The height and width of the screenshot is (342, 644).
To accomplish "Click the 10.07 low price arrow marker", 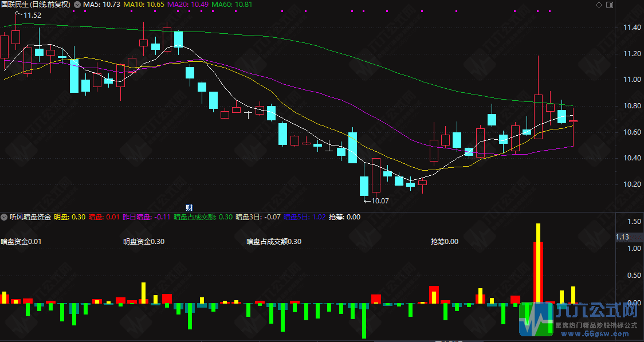I will tap(376, 201).
